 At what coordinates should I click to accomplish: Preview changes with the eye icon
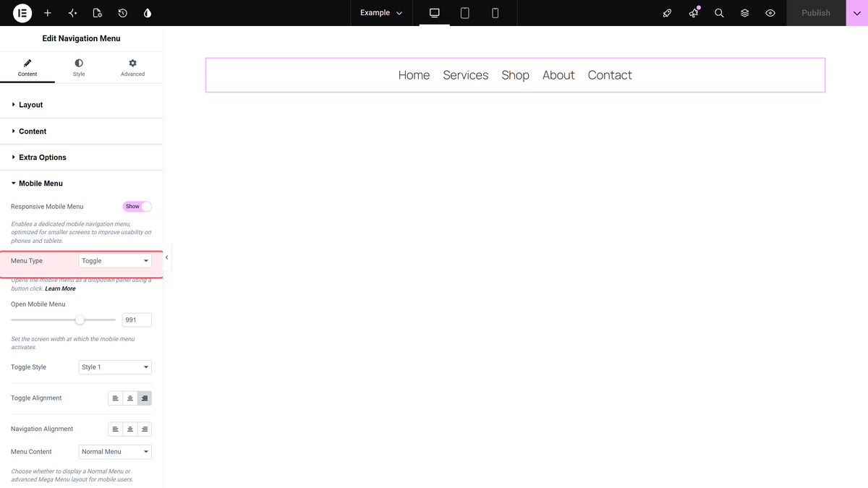click(x=770, y=13)
